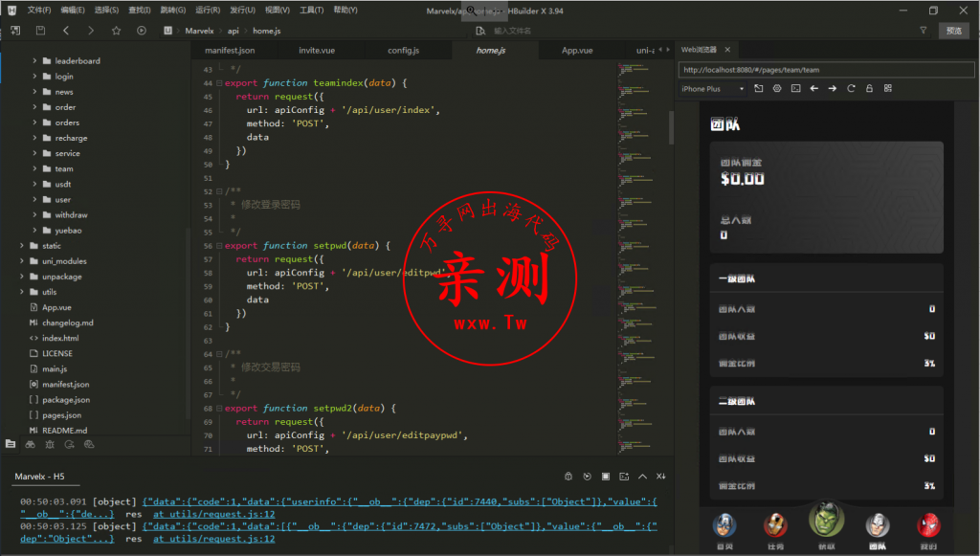The image size is (980, 556).
Task: Stop the running console process
Action: coord(605,477)
